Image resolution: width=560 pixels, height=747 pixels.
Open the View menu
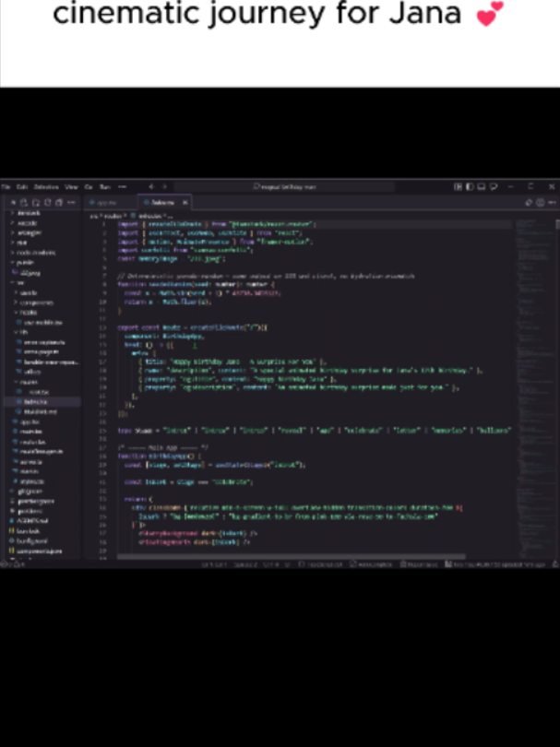point(71,186)
